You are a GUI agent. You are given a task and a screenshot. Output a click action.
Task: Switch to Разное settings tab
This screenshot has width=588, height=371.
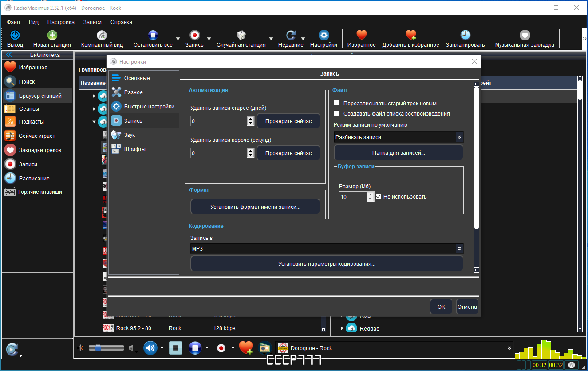pos(144,92)
